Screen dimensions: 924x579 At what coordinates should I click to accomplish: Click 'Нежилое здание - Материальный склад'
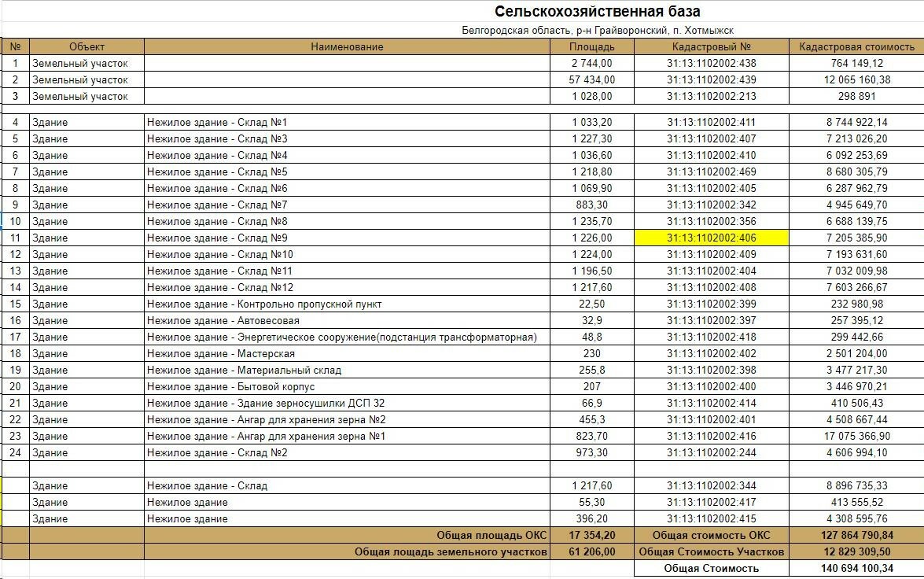pos(244,370)
